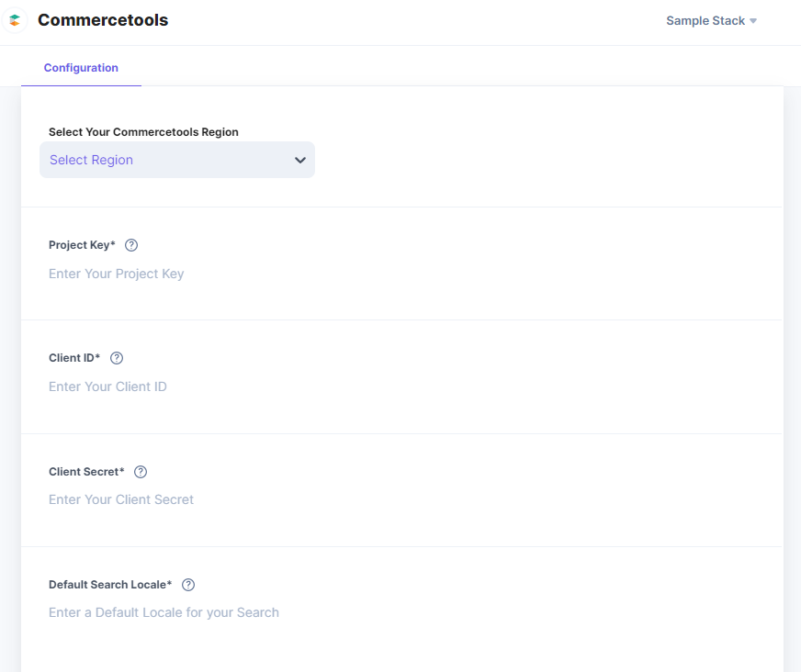Open the Project Key help icon
This screenshot has width=801, height=672.
pyautogui.click(x=130, y=244)
